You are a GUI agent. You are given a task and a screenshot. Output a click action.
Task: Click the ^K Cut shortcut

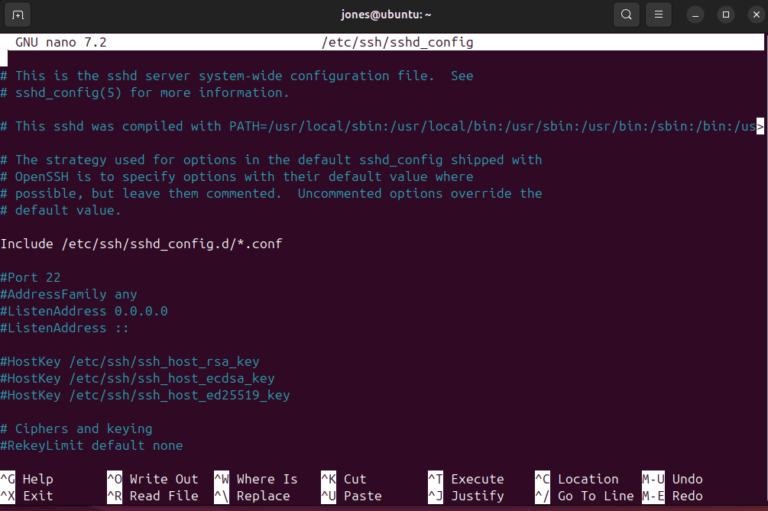pos(344,479)
